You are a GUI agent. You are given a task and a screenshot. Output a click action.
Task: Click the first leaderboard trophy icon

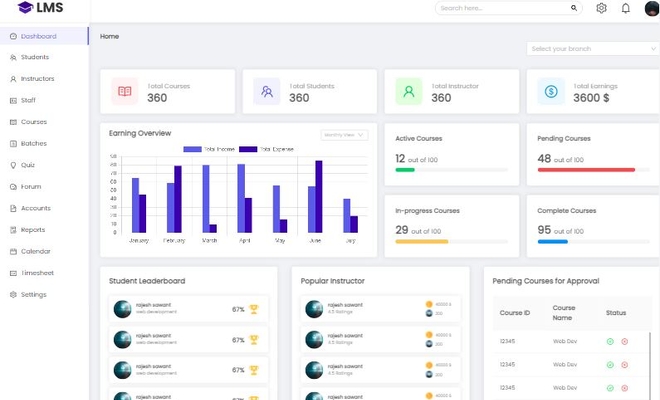(254, 310)
